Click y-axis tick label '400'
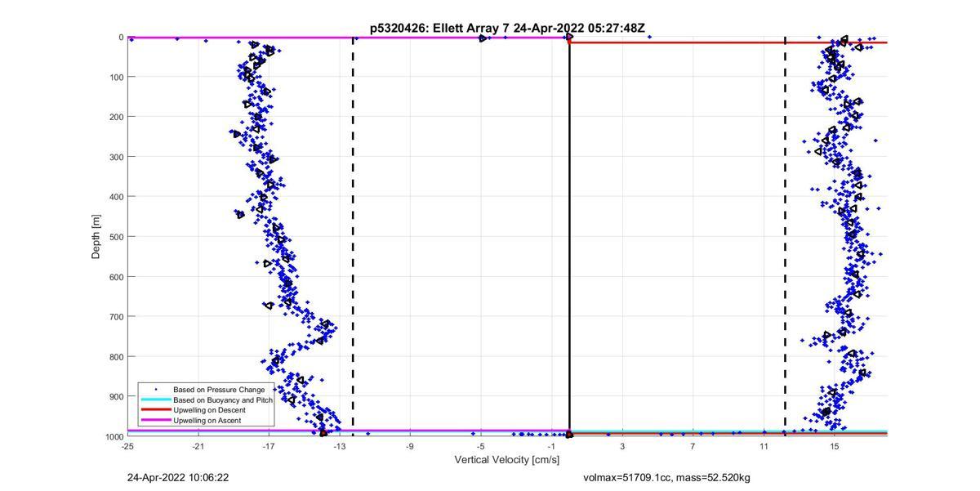 pyautogui.click(x=115, y=198)
